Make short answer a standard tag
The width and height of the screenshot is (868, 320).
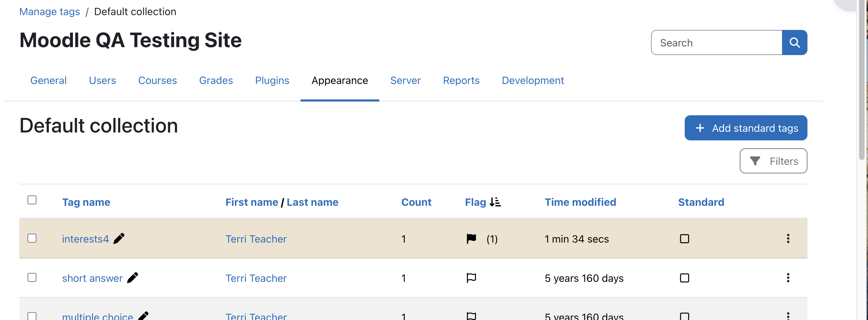pyautogui.click(x=684, y=278)
